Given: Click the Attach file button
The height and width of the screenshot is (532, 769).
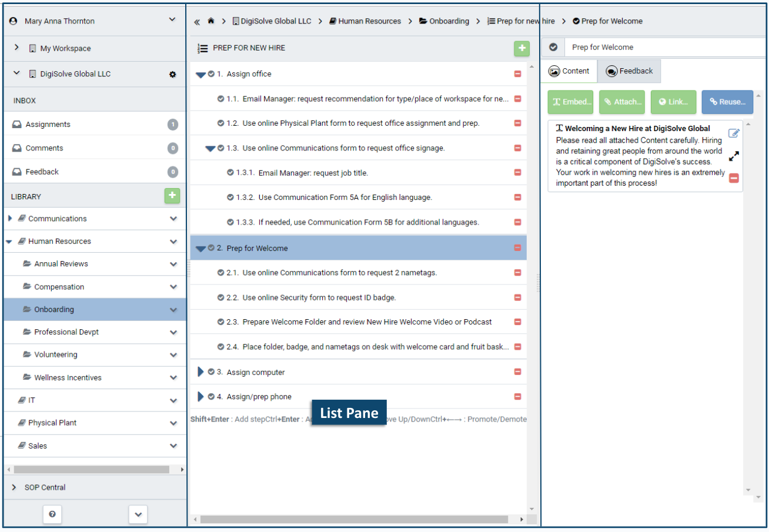Looking at the screenshot, I should [x=622, y=102].
